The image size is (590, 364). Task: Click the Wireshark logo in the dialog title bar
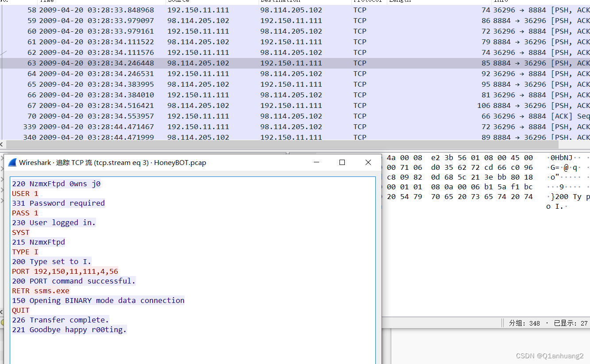(x=12, y=162)
